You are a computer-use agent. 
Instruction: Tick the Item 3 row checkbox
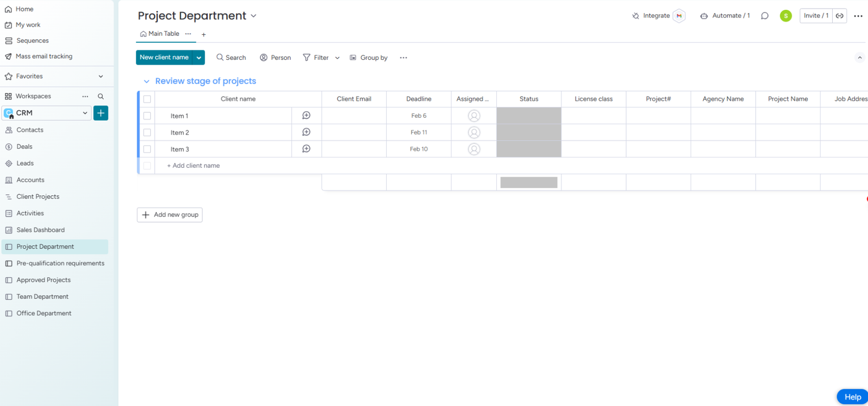click(x=147, y=149)
